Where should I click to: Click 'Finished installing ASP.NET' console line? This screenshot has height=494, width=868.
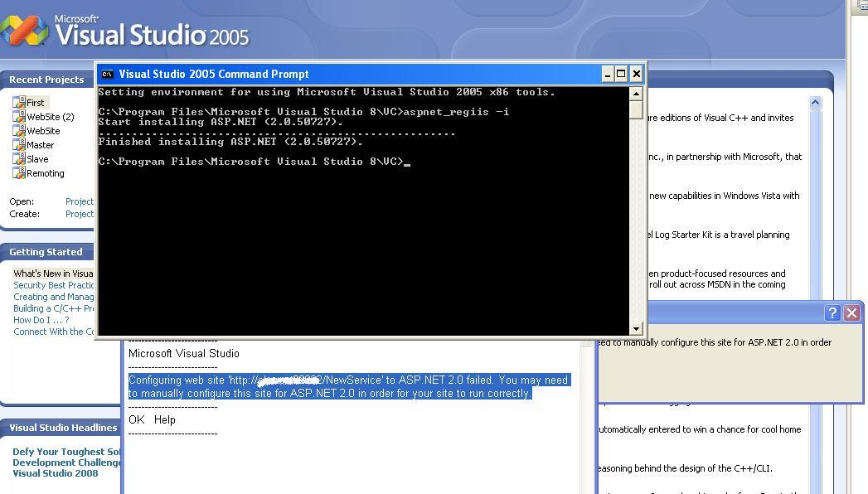[x=230, y=142]
